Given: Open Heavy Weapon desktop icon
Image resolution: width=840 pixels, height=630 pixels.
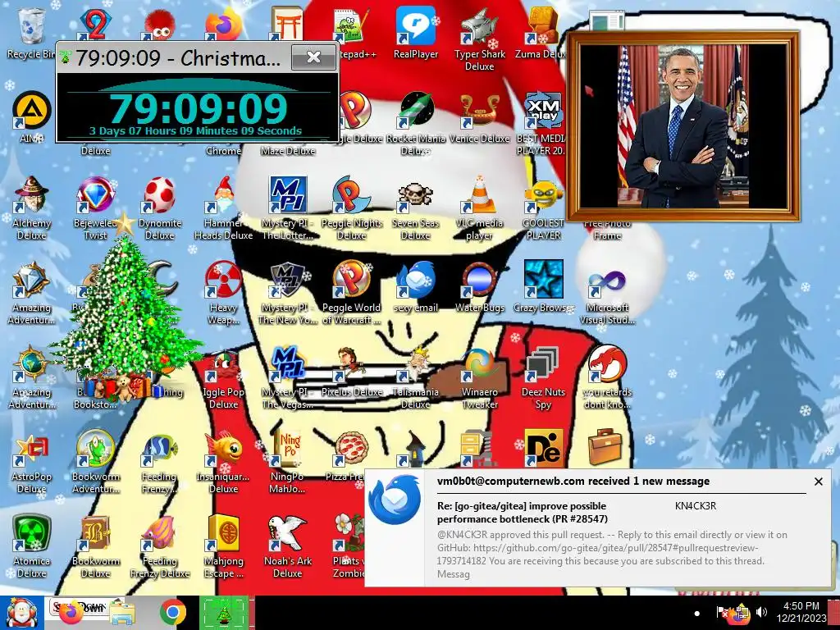Looking at the screenshot, I should click(223, 293).
